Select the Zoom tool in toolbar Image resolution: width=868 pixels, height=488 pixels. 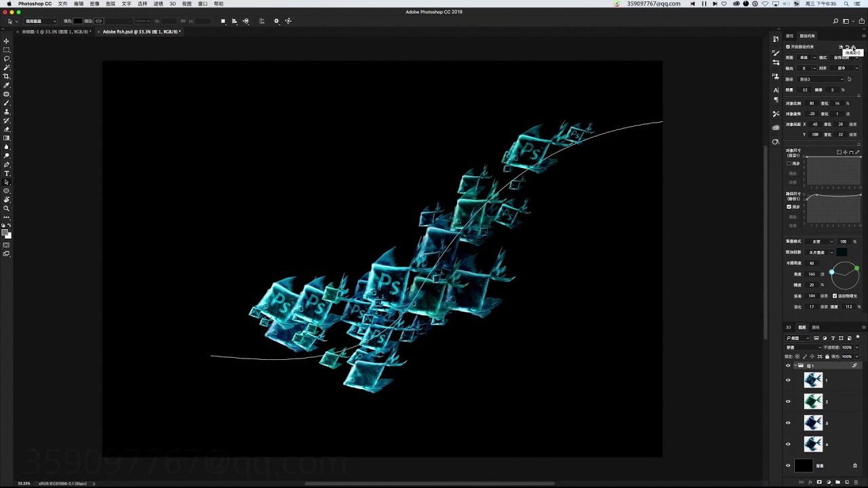[7, 209]
